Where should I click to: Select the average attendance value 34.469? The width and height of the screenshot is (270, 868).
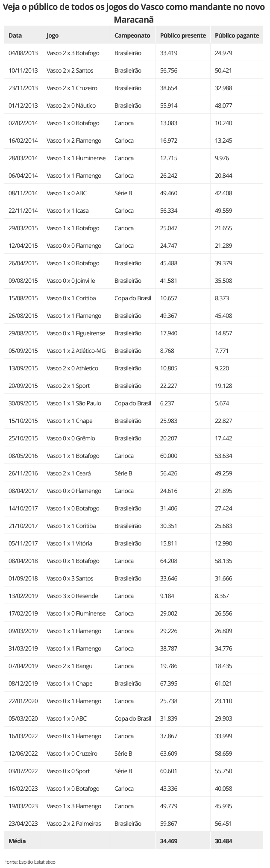pos(169,841)
